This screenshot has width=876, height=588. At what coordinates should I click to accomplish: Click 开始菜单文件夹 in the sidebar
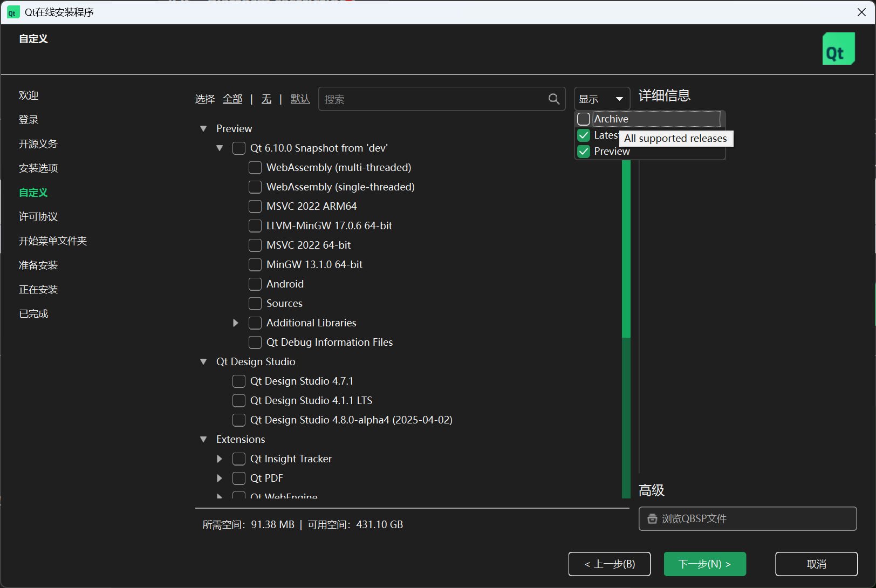(x=53, y=241)
